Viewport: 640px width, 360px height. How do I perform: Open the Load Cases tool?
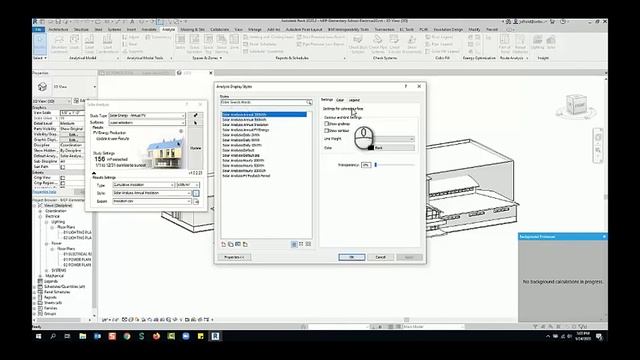pos(89,44)
